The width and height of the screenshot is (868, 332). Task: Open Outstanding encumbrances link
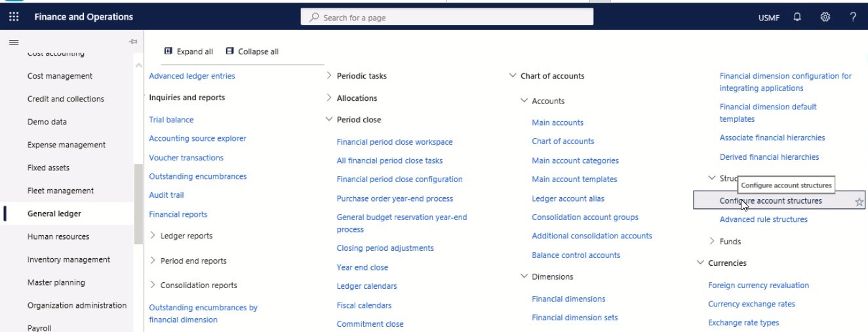pos(198,176)
